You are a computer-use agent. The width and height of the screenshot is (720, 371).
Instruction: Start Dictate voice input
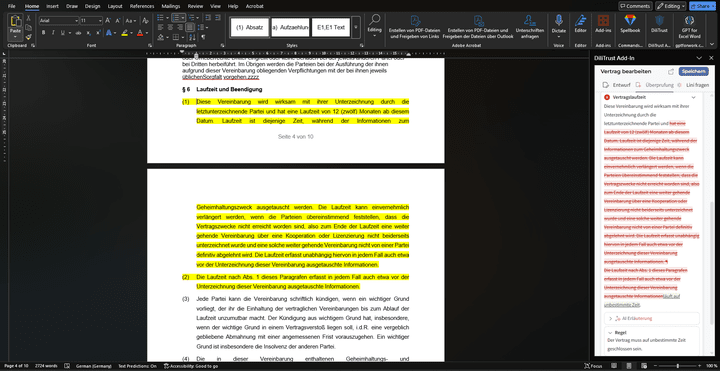click(559, 24)
